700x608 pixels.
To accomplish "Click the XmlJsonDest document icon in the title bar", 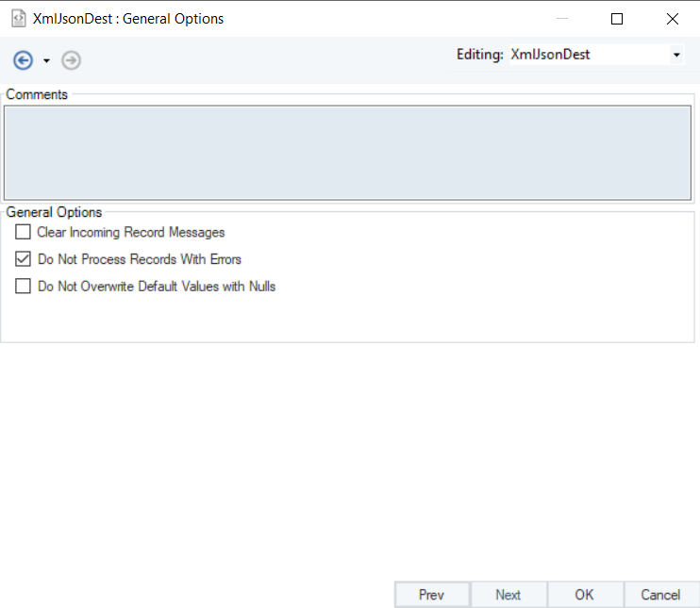I will tap(18, 19).
